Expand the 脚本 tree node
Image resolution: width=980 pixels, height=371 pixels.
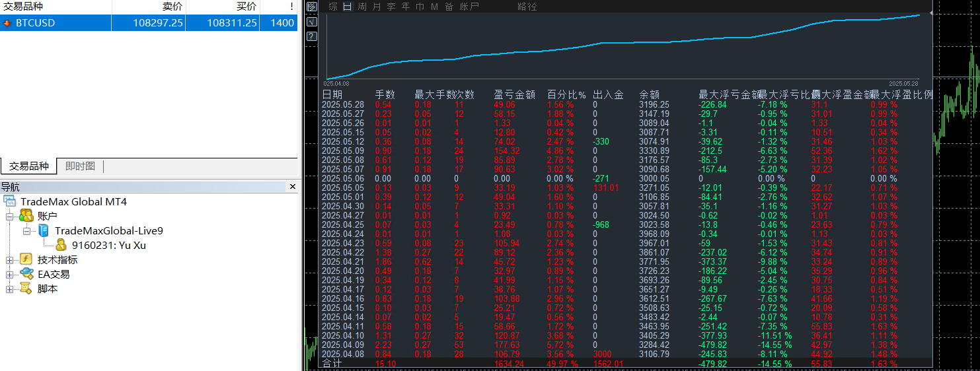pos(10,288)
